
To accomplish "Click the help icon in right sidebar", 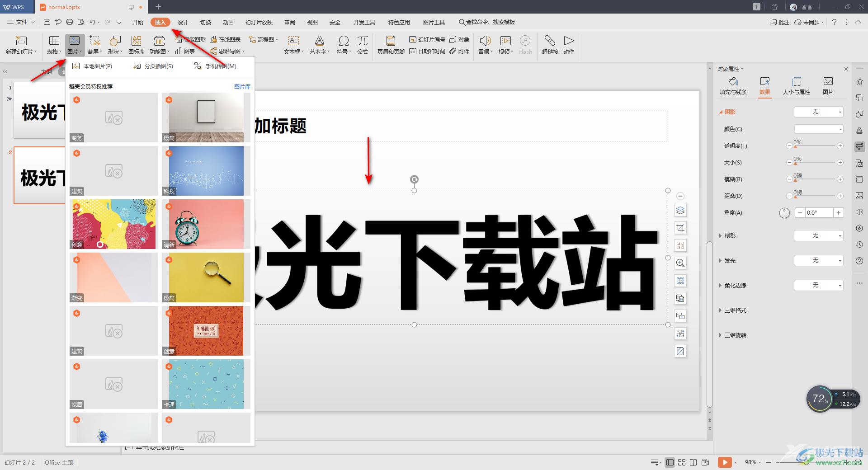I will click(859, 261).
